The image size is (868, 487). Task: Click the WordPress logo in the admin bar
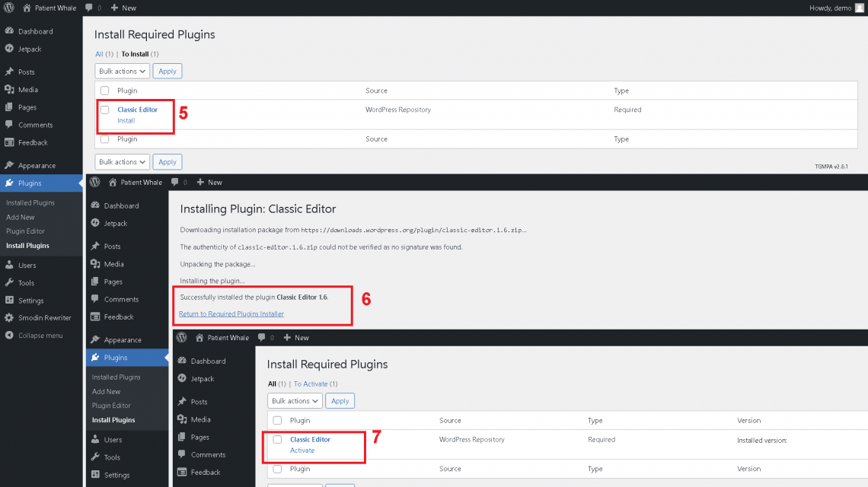coord(8,8)
